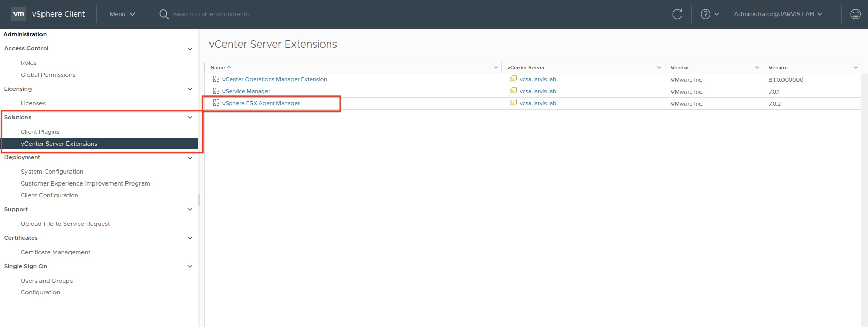
Task: Click the VMware vm logo icon
Action: click(x=18, y=14)
